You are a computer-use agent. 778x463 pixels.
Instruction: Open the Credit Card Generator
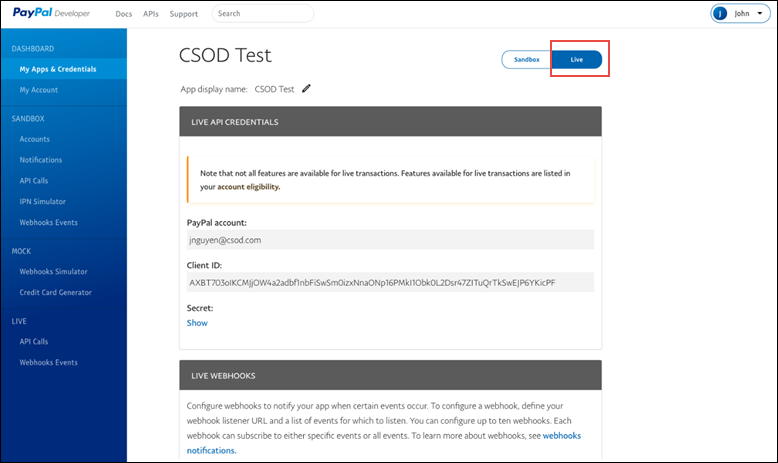click(56, 292)
